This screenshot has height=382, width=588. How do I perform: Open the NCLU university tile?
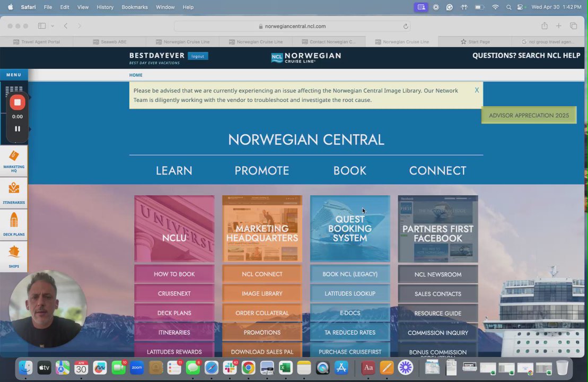[x=174, y=229]
